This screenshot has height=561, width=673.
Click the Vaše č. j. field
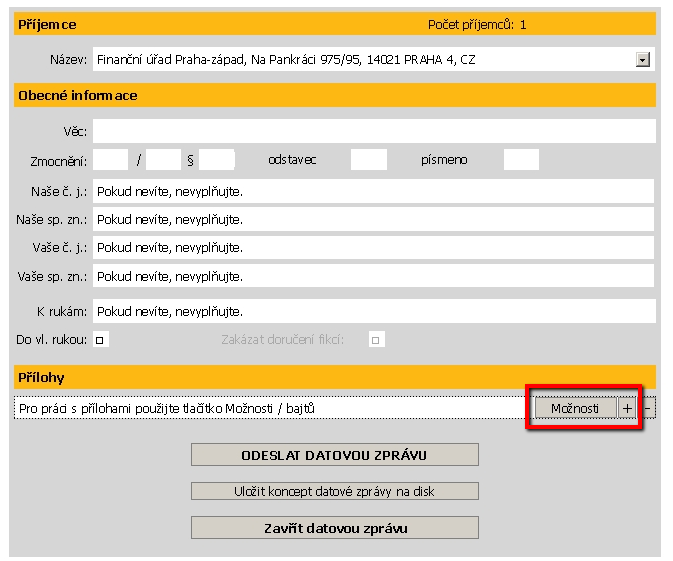[373, 248]
